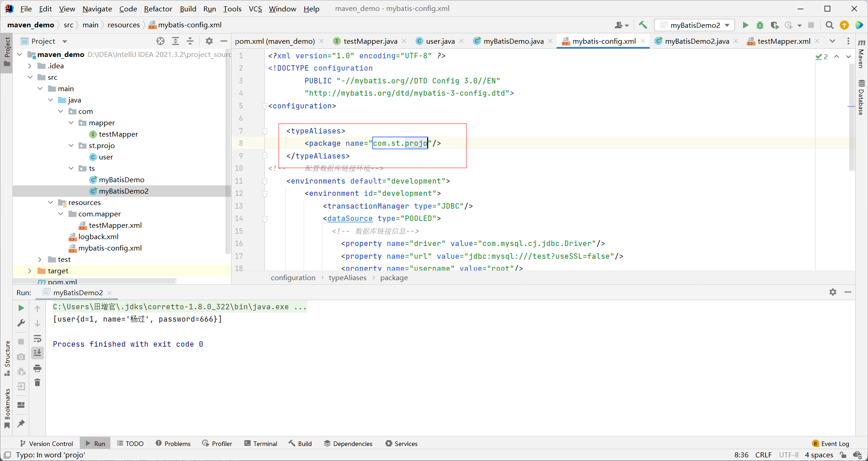Open the Bookmarks side panel
This screenshot has width=868, height=461.
click(7, 408)
